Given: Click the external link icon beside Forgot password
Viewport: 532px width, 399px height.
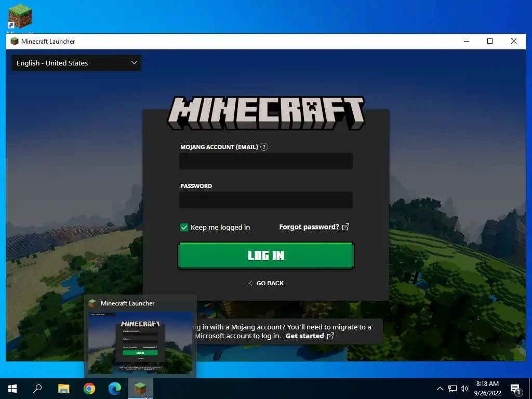Looking at the screenshot, I should point(345,227).
